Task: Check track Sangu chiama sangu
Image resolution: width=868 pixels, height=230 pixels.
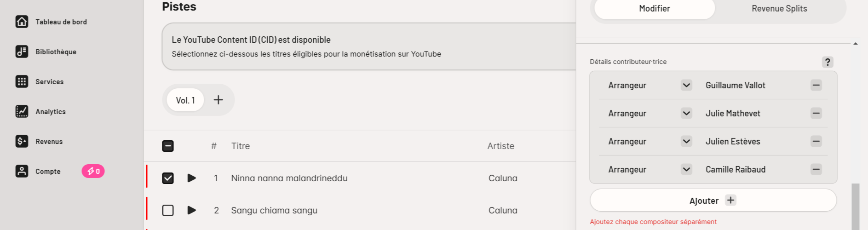Action: click(x=168, y=210)
